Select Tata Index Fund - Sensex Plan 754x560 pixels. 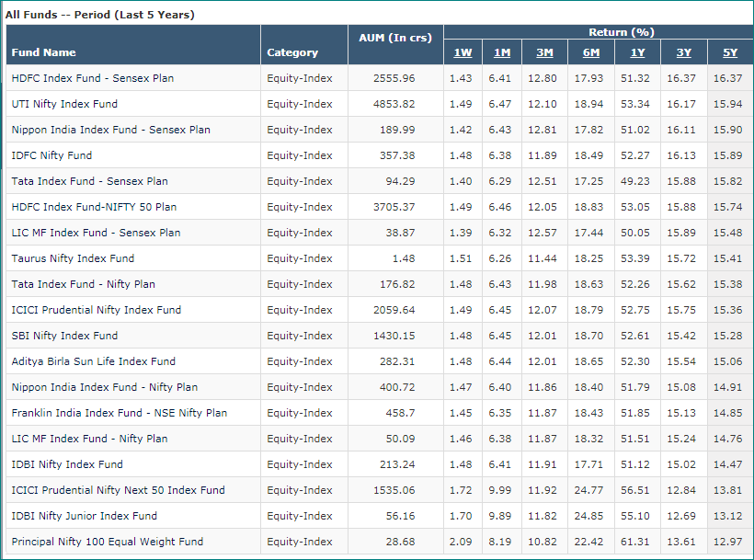point(90,181)
